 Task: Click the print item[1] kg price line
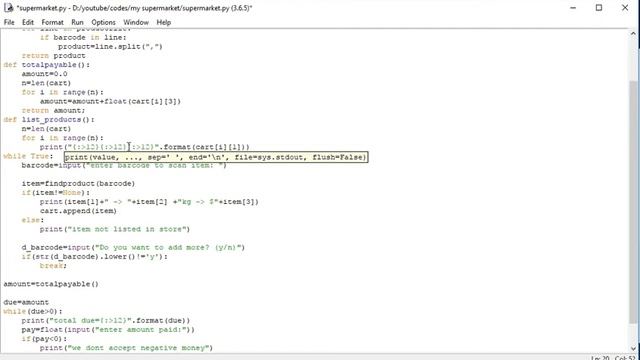149,202
